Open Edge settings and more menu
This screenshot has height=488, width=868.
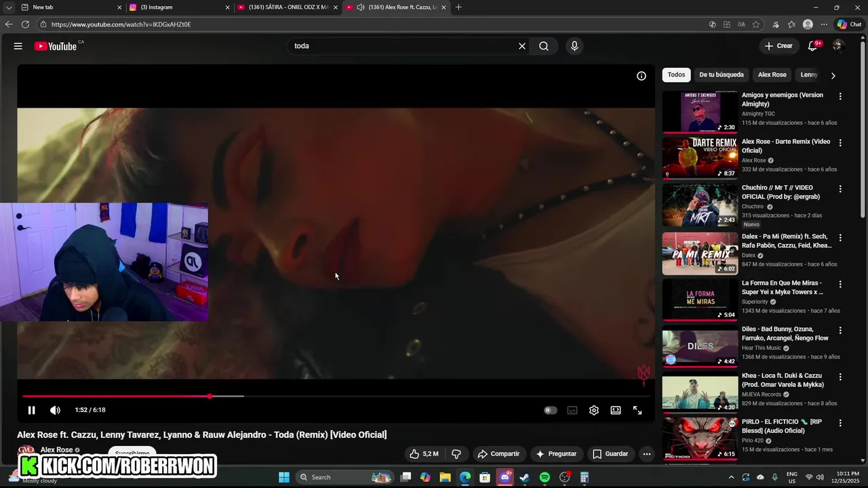click(824, 24)
